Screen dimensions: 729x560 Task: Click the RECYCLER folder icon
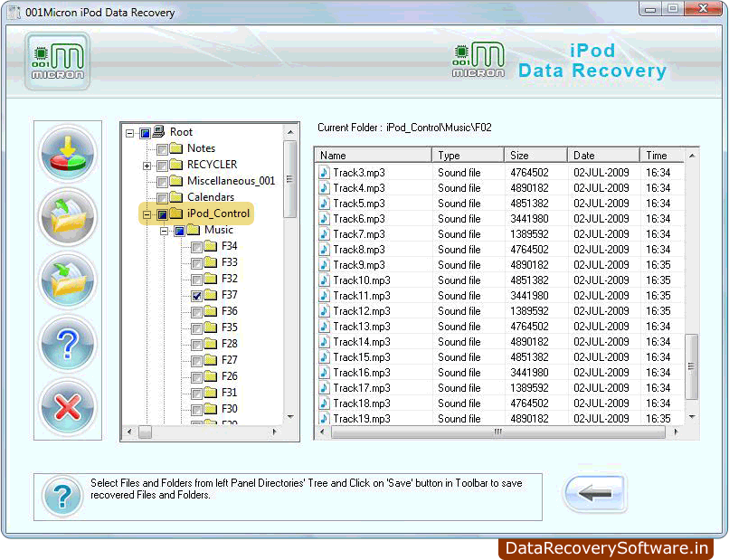tap(176, 165)
